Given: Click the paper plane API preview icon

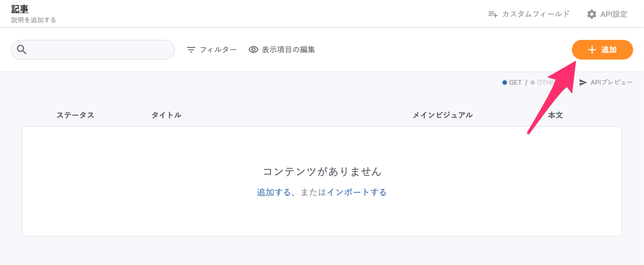Looking at the screenshot, I should click(x=583, y=83).
